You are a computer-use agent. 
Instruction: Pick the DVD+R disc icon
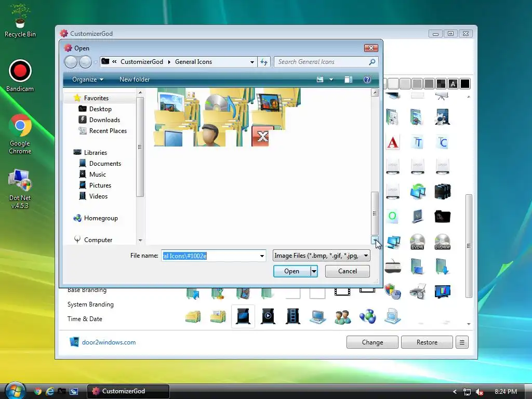click(417, 242)
